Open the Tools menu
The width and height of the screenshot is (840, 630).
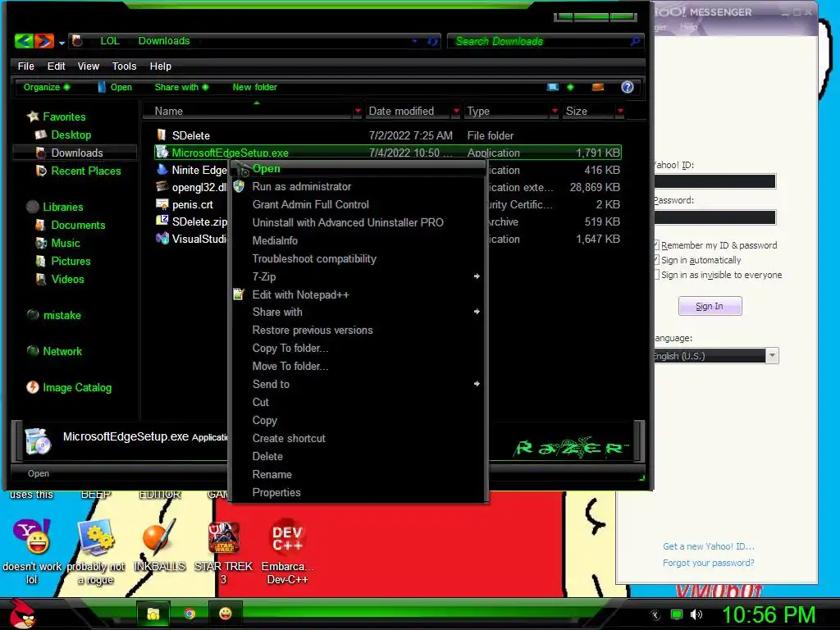125,66
